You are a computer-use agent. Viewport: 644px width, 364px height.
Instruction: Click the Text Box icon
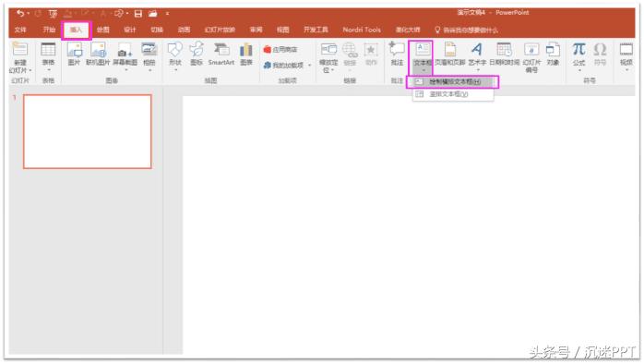[x=423, y=49]
